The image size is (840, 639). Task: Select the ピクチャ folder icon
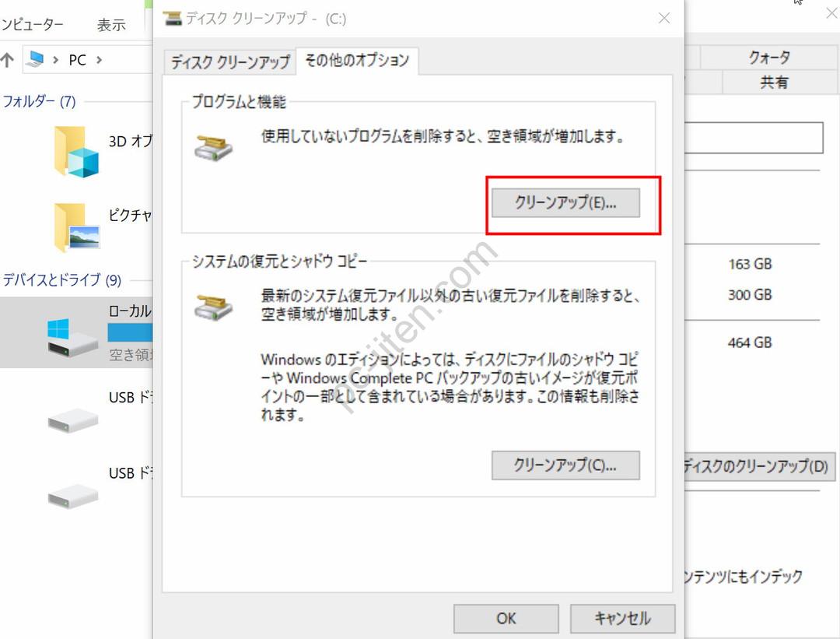[76, 226]
